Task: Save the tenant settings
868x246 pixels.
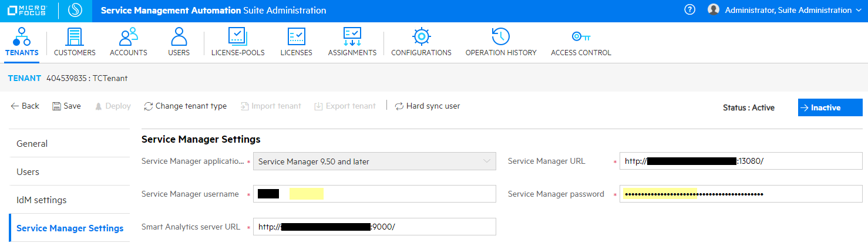Action: click(66, 106)
